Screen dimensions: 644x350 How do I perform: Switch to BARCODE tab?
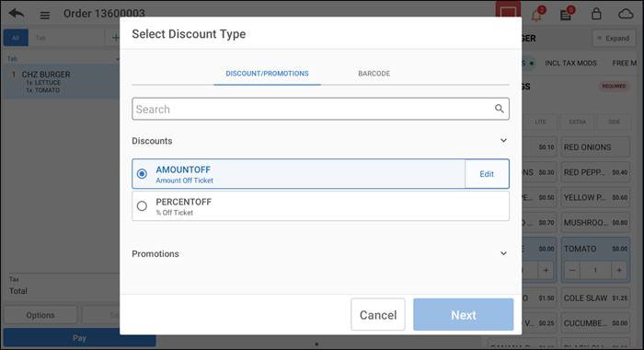[374, 74]
